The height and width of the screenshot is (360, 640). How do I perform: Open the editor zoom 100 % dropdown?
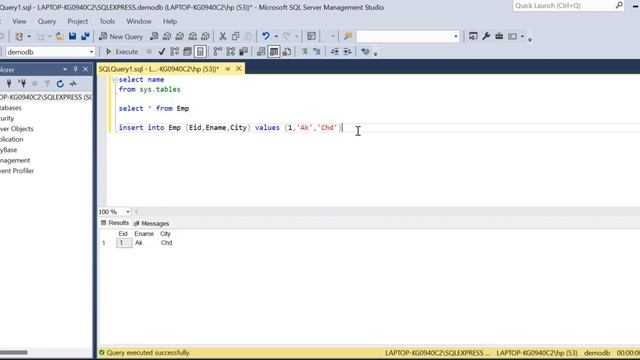[x=128, y=211]
